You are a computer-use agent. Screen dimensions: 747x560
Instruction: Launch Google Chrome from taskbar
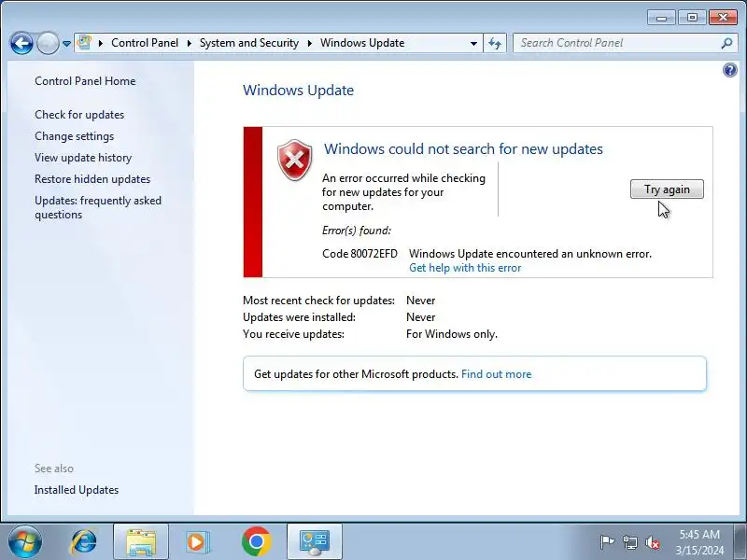[256, 541]
